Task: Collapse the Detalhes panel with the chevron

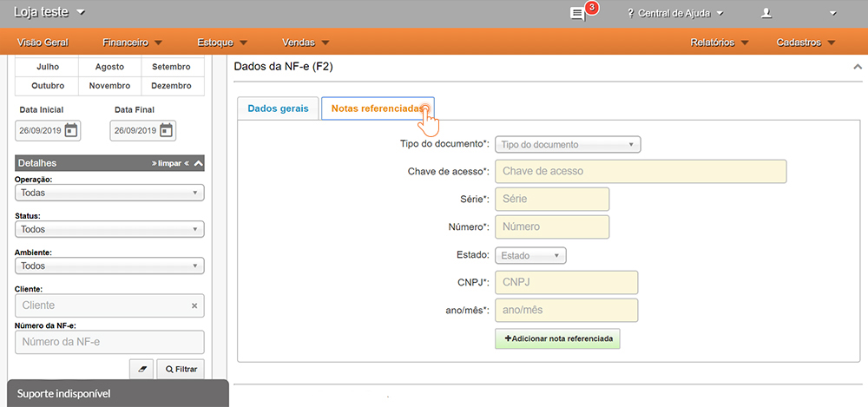Action: (x=199, y=163)
